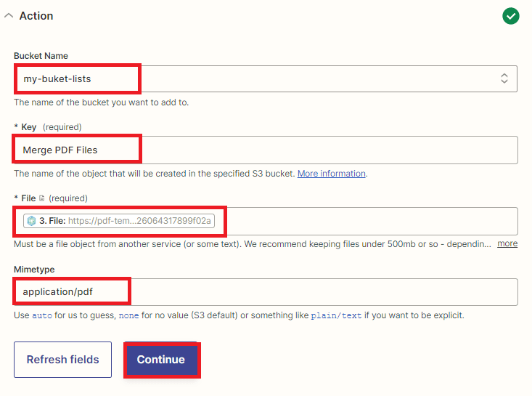Click the Action section heading
Viewport: 532px width, 396px height.
click(x=36, y=16)
